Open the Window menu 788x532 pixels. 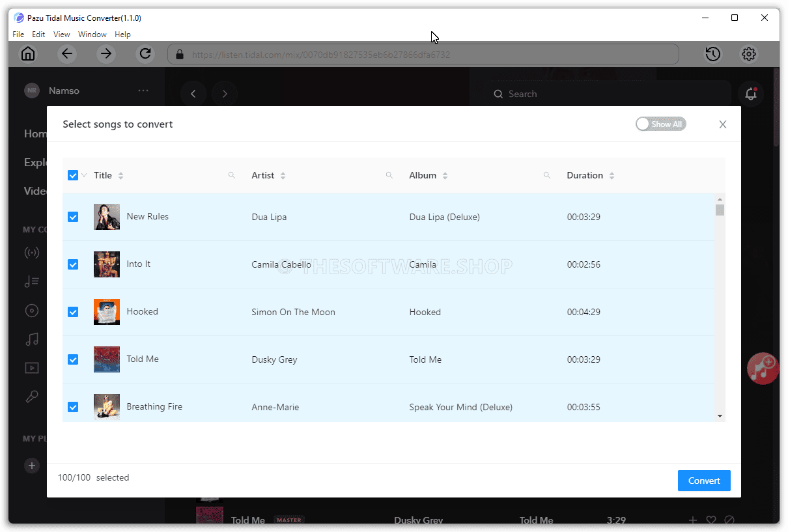pyautogui.click(x=92, y=35)
